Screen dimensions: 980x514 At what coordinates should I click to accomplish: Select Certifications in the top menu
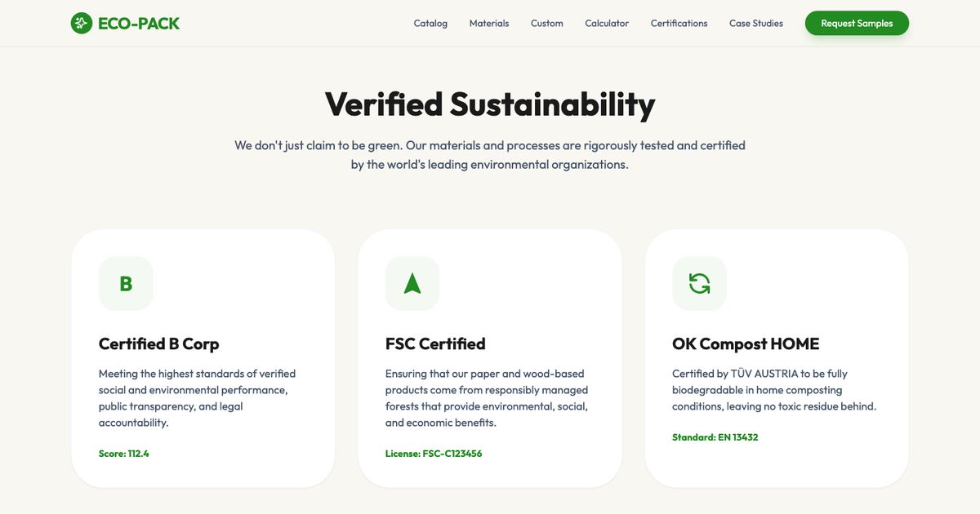679,23
